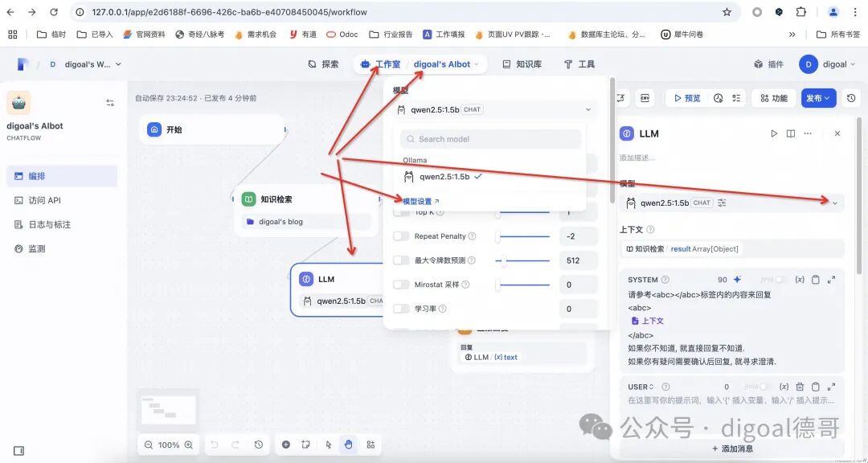
Task: Add a new node with the plus icon
Action: coord(285,445)
